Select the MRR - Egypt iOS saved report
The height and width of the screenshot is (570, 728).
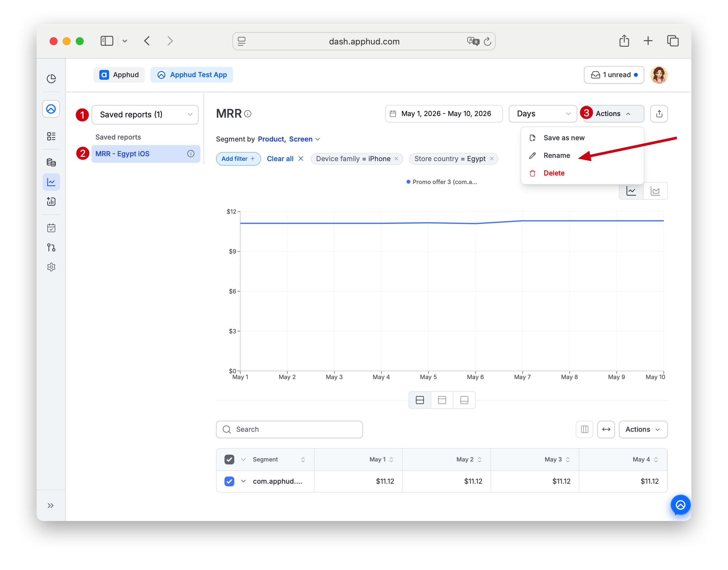(x=145, y=154)
